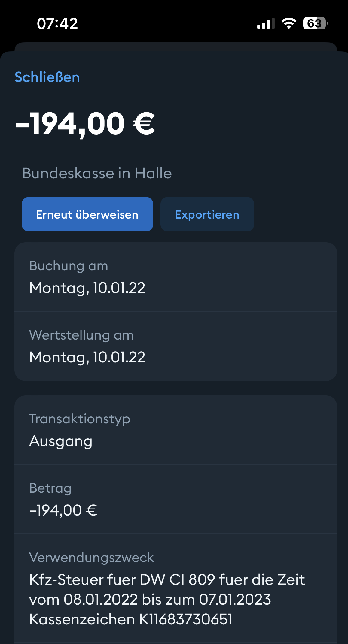Select the Ausgang transaction type value
Viewport: 348px width, 644px height.
click(61, 441)
